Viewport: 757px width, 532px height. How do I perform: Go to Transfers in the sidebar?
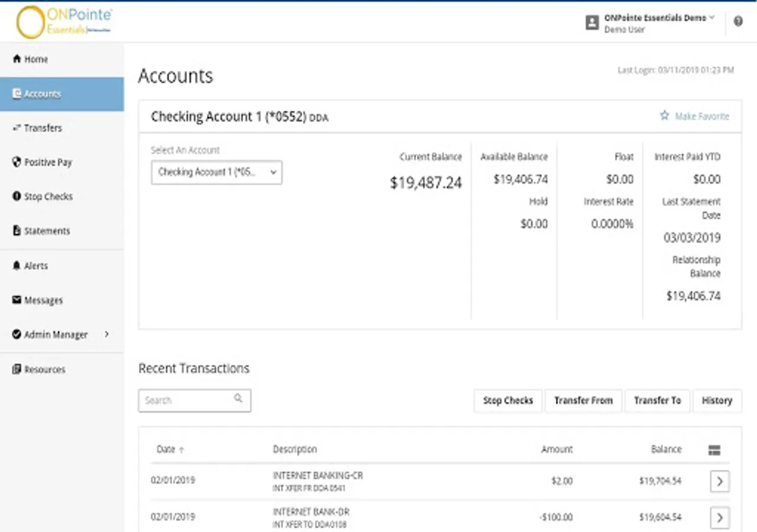[43, 128]
